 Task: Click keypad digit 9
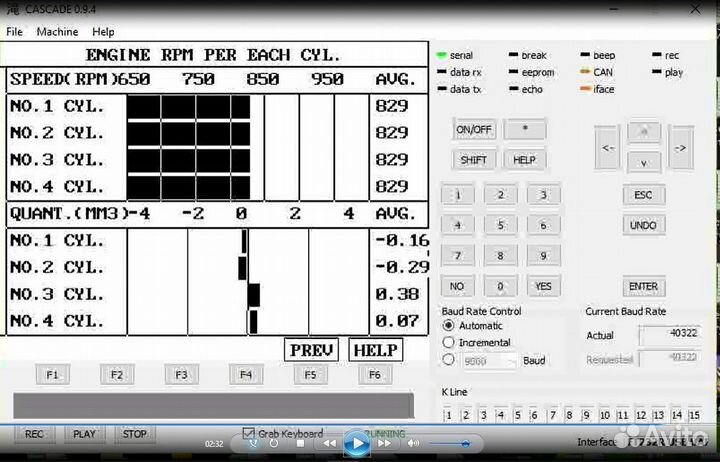click(x=543, y=255)
